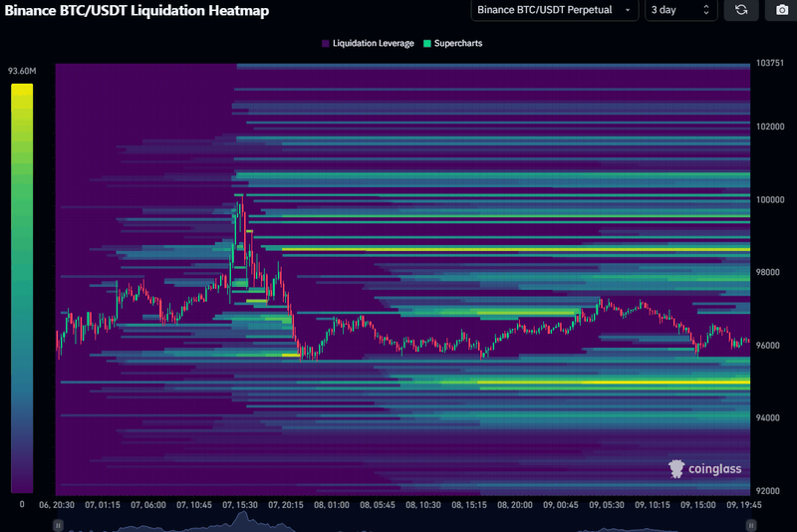Click the purple Liquidation Leverage legend swatch
The height and width of the screenshot is (532, 797).
(x=326, y=43)
